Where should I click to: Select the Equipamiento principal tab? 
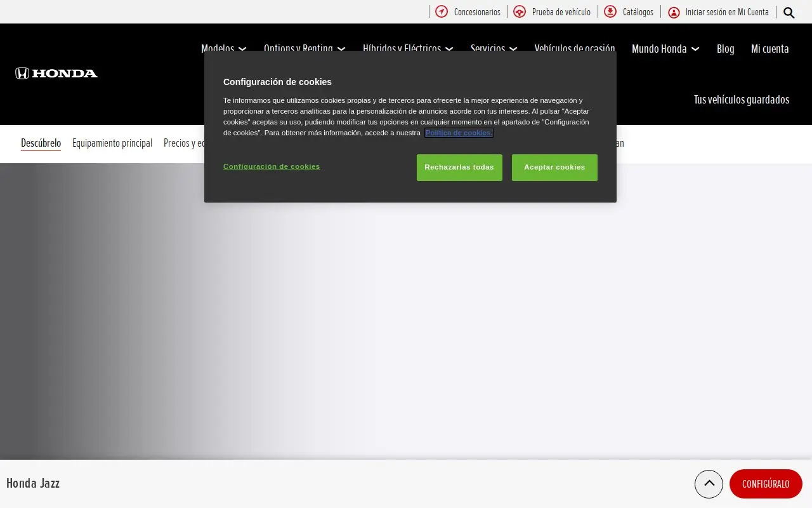pos(112,143)
